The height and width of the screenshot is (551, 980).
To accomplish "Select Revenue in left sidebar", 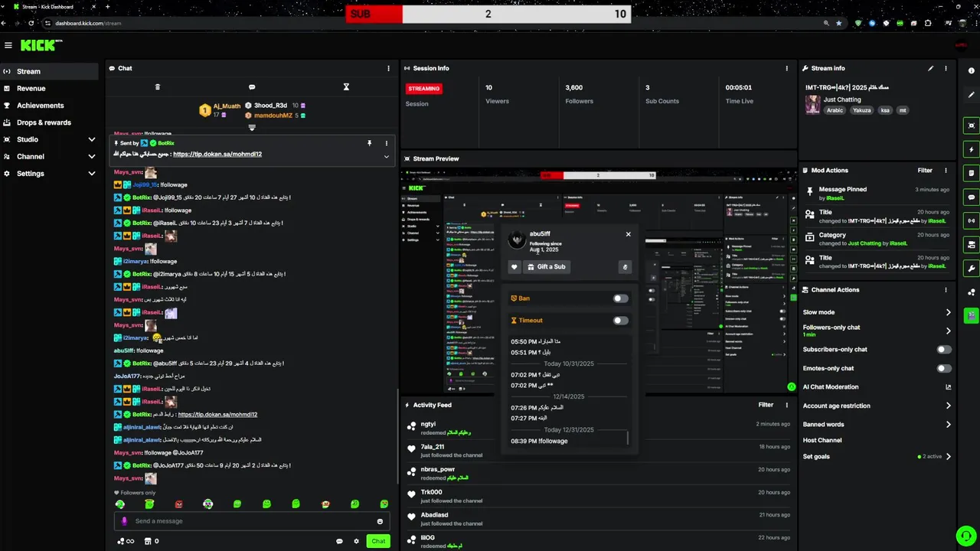I will point(49,89).
